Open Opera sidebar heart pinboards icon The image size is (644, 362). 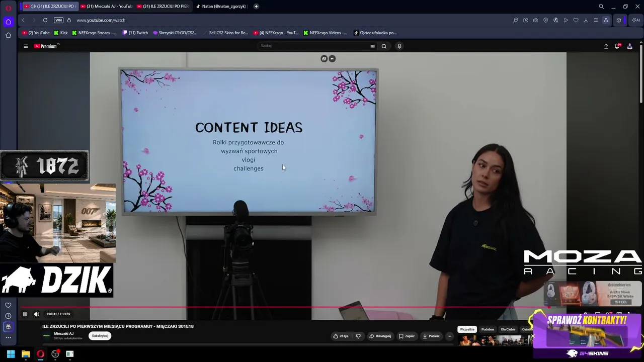click(x=8, y=305)
